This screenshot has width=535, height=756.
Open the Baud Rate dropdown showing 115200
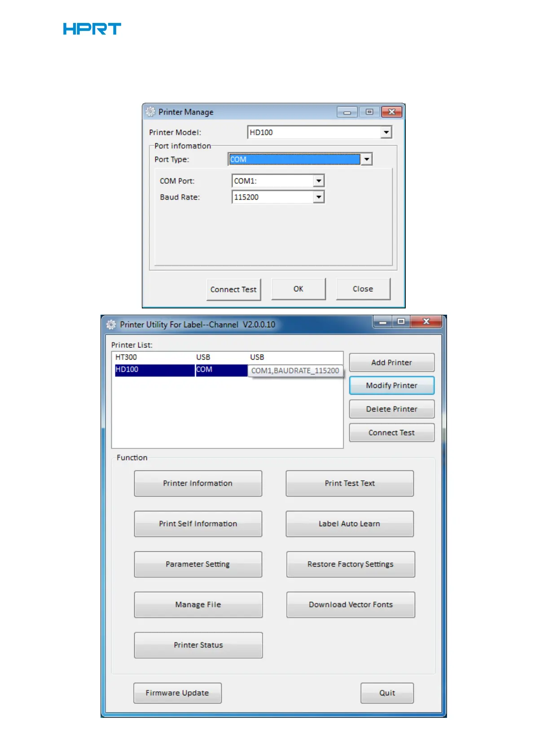click(278, 197)
